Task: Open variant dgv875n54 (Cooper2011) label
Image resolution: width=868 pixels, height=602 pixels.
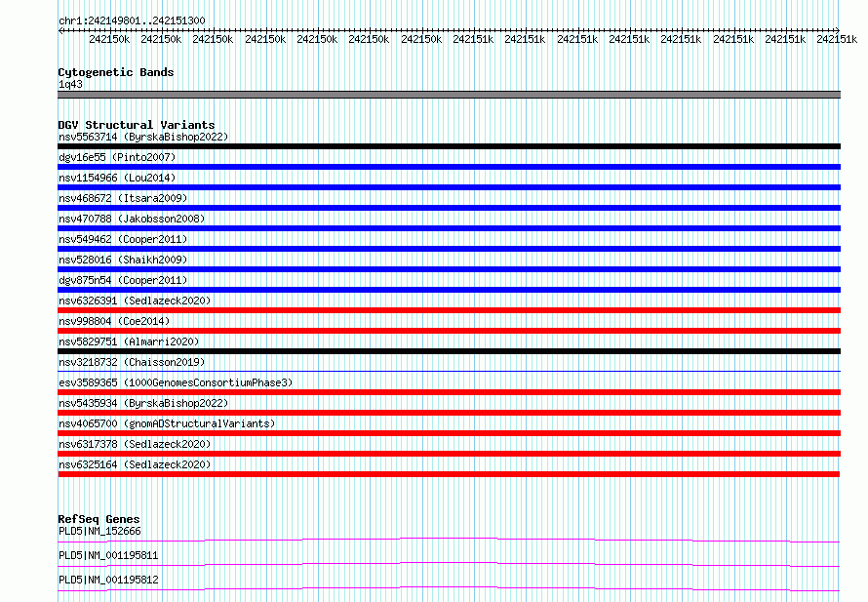Action: pos(123,280)
